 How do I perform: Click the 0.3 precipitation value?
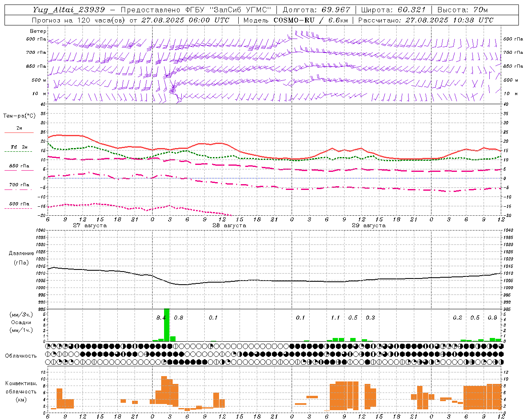pyautogui.click(x=370, y=318)
